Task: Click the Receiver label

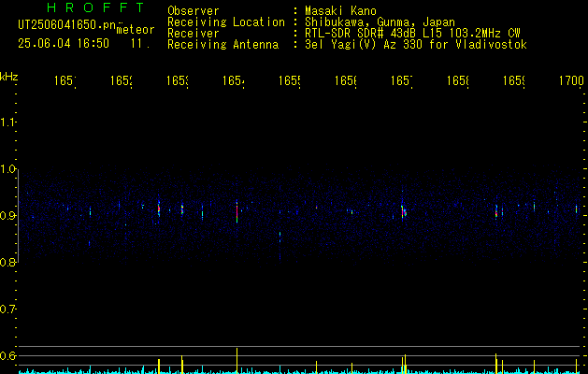Action: click(194, 34)
